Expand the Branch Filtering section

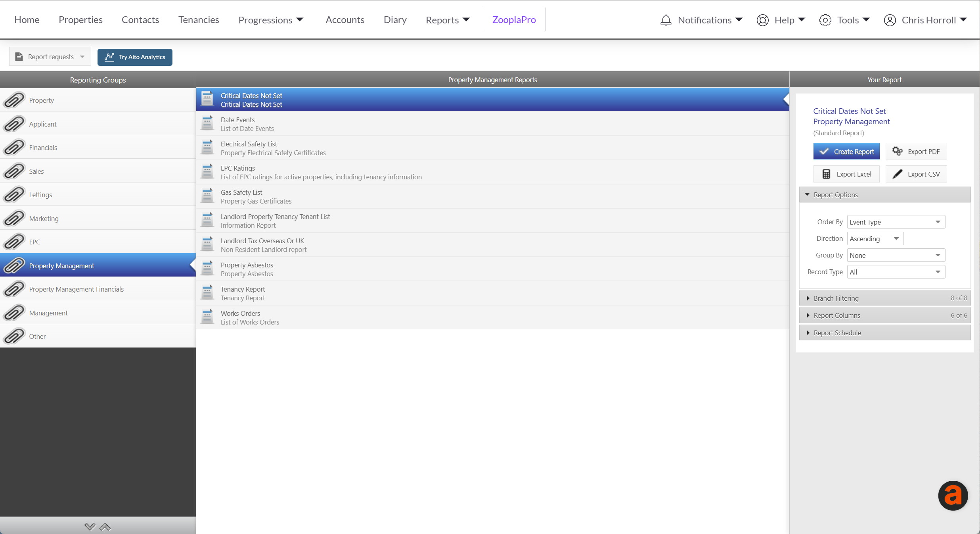pos(884,298)
